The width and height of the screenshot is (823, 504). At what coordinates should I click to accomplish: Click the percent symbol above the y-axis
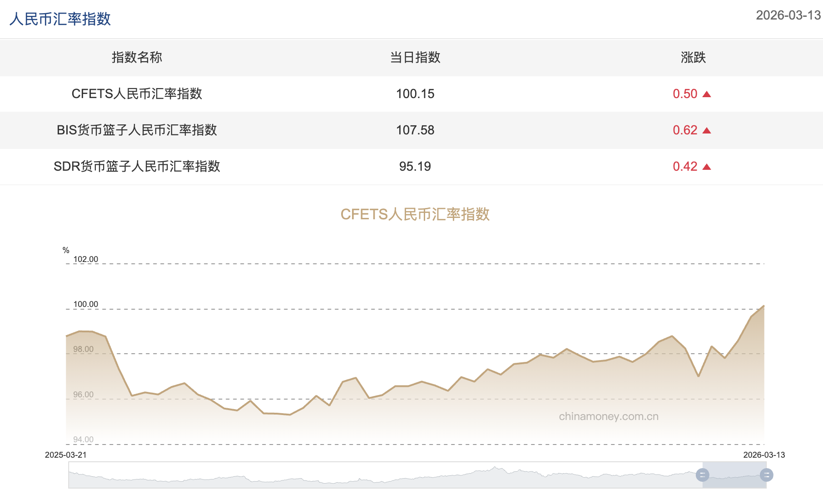click(x=65, y=249)
